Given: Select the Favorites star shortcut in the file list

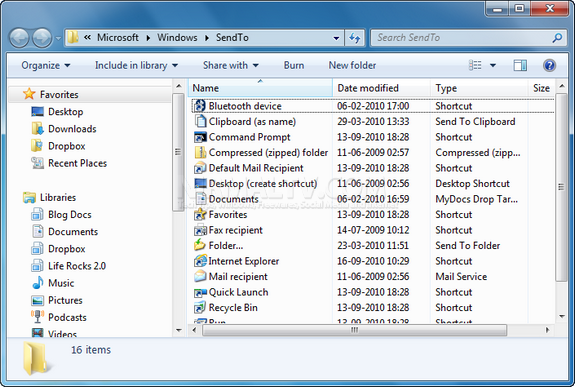Looking at the screenshot, I should (200, 214).
